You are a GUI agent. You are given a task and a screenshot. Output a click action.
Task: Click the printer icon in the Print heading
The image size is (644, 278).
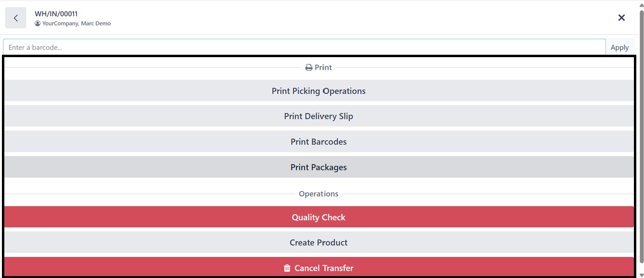click(x=309, y=68)
